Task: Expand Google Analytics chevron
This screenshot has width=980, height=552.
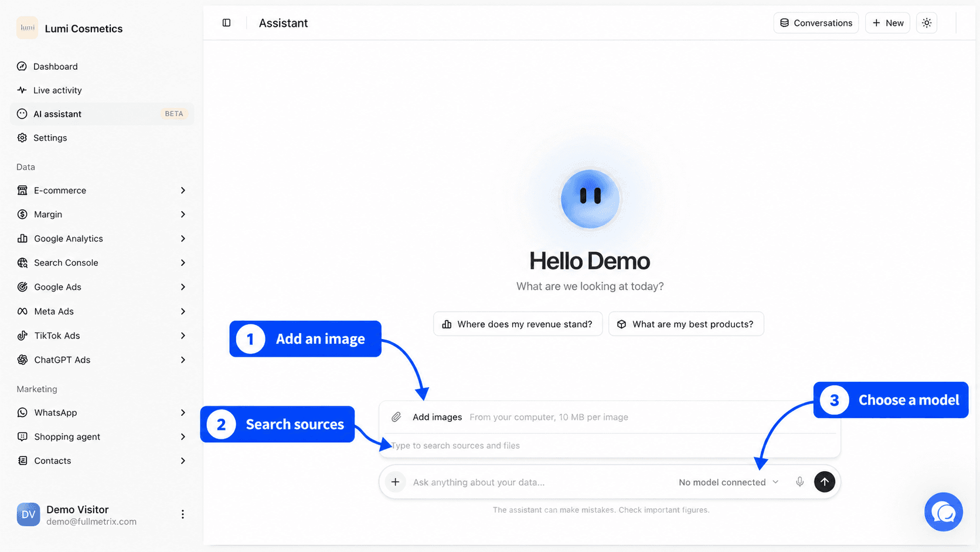Action: click(183, 239)
